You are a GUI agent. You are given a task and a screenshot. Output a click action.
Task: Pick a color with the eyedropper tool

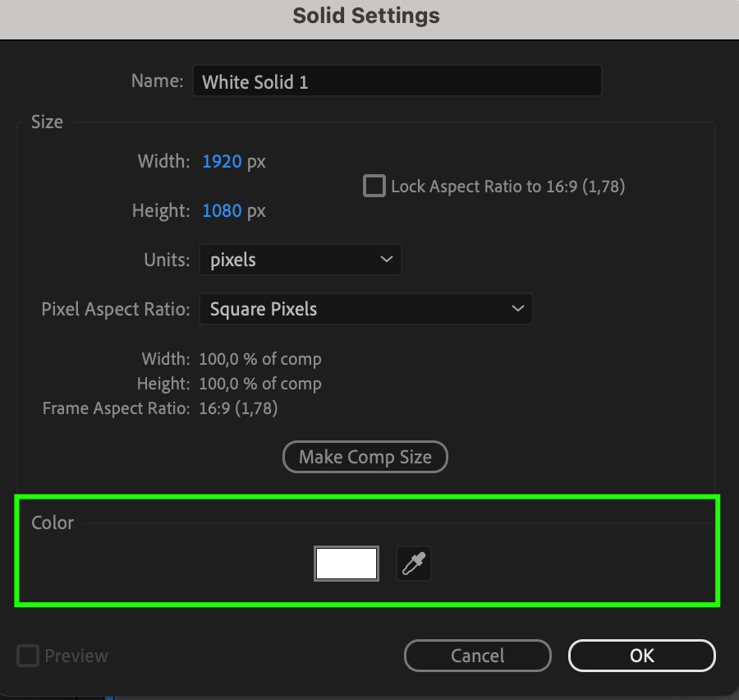pos(414,564)
